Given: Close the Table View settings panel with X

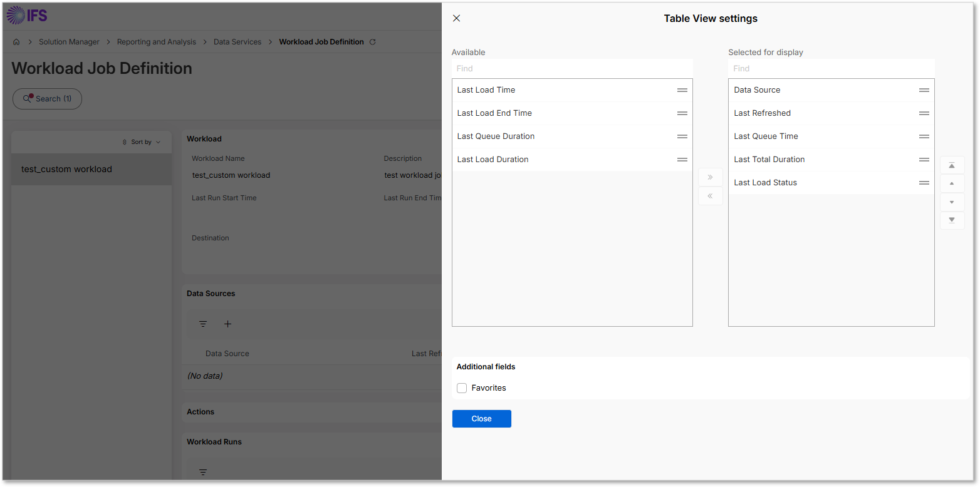Looking at the screenshot, I should click(x=456, y=18).
